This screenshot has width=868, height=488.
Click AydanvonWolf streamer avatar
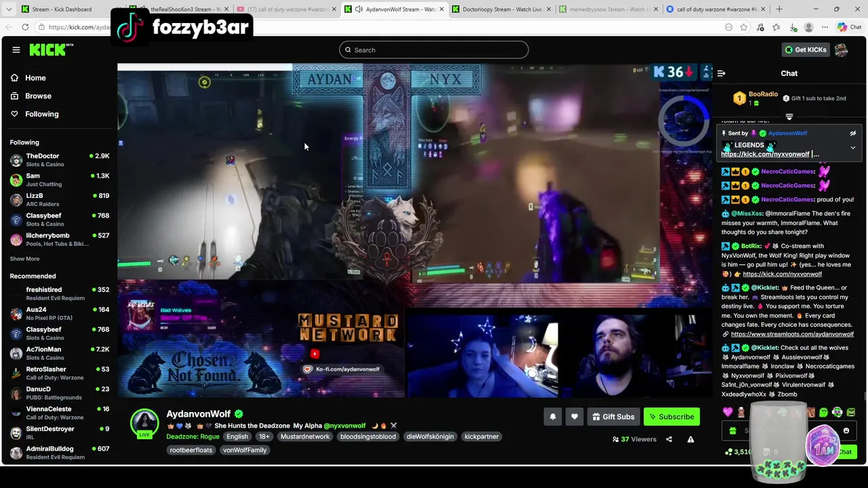click(x=144, y=423)
